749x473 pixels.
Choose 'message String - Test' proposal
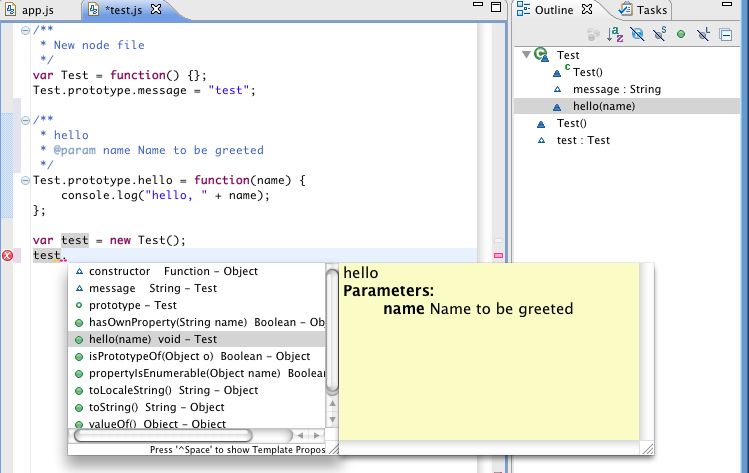197,289
